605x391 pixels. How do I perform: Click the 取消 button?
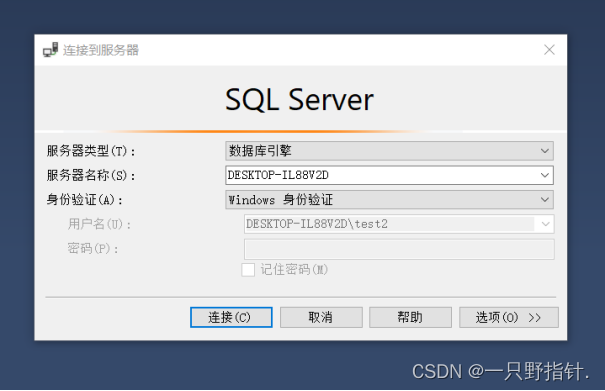click(321, 317)
